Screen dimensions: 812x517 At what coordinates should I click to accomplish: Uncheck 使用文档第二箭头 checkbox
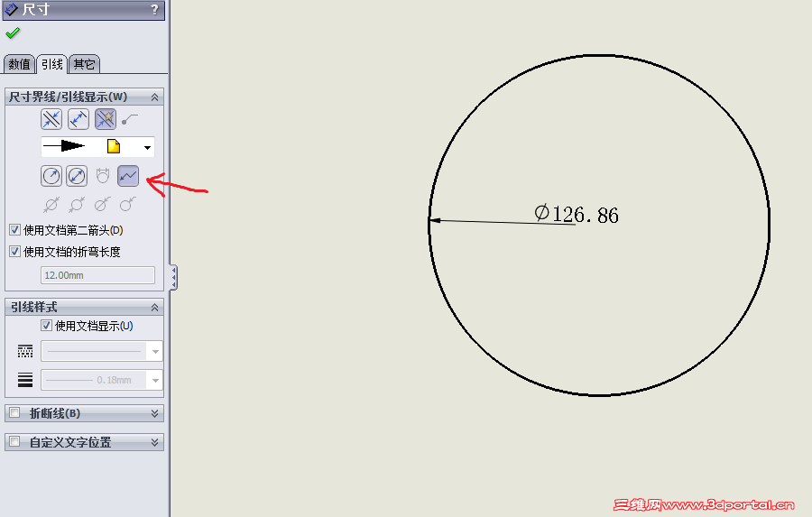point(15,229)
